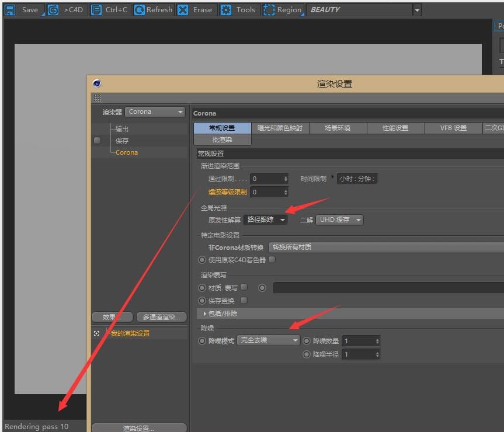Click the radio dot before 降噪半径
Image resolution: width=504 pixels, height=432 pixels.
click(307, 354)
